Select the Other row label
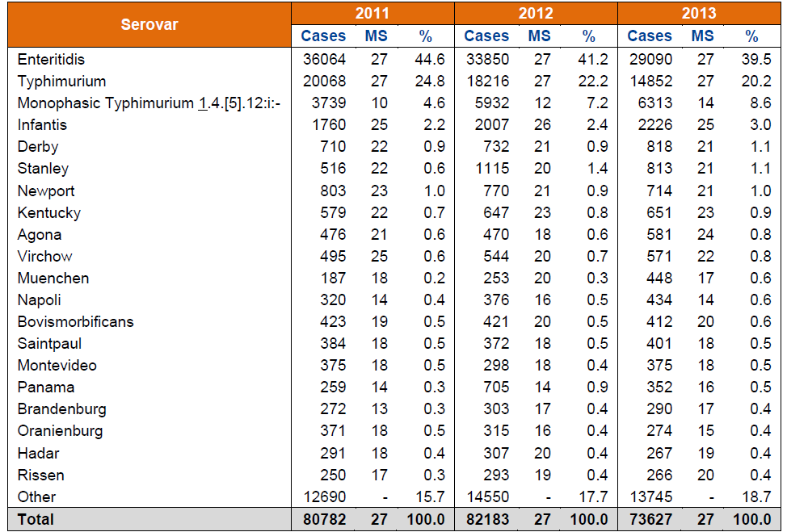The height and width of the screenshot is (532, 787). [36, 497]
